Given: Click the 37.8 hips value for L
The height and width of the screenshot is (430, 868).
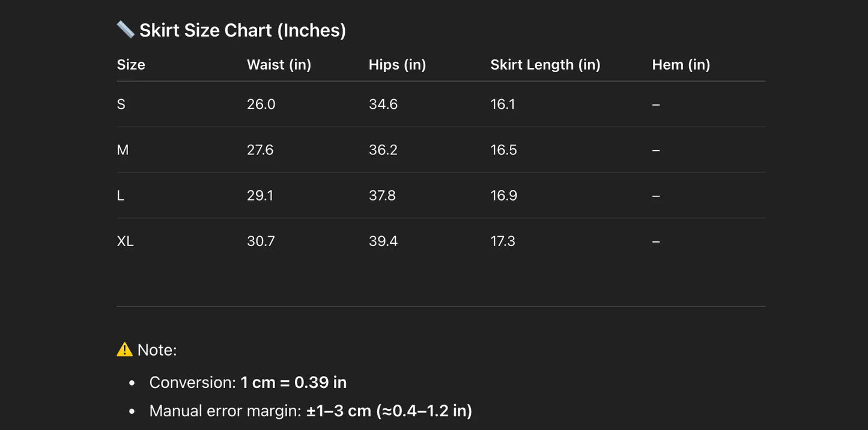Looking at the screenshot, I should tap(382, 196).
